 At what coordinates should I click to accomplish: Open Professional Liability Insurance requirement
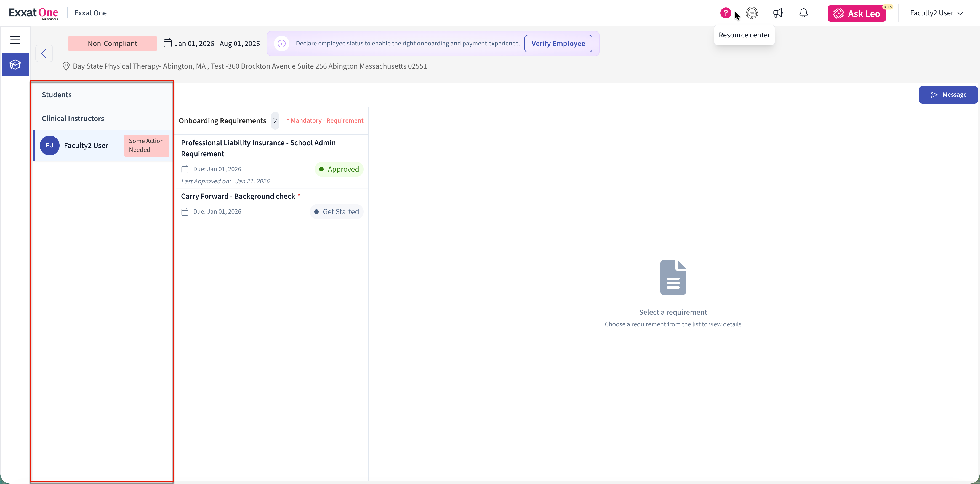coord(258,148)
